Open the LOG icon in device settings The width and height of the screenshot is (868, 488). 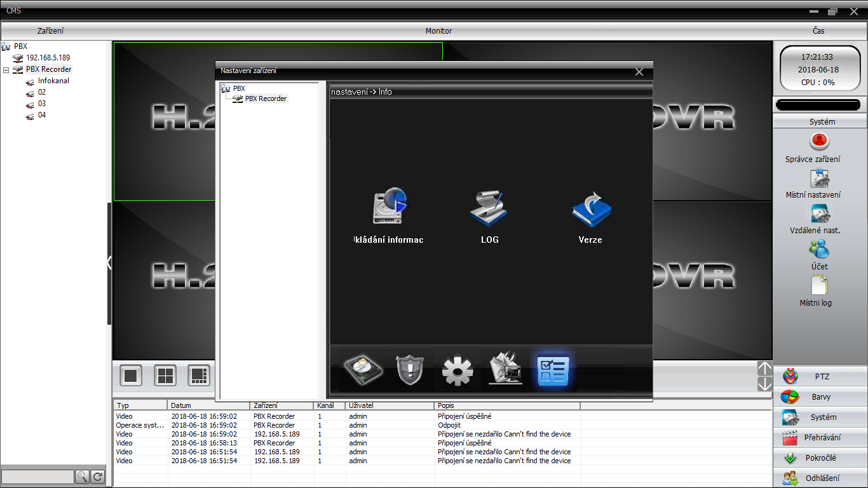pos(489,207)
